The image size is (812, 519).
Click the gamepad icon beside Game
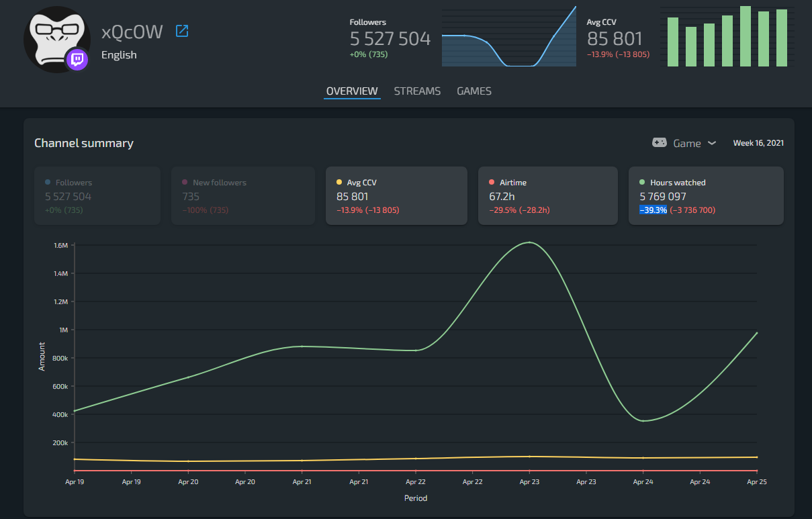point(660,143)
